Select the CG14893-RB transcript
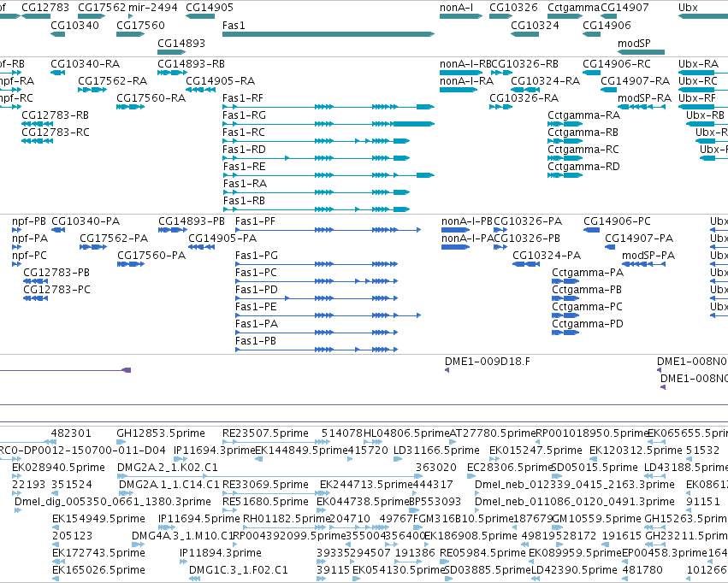 point(172,73)
